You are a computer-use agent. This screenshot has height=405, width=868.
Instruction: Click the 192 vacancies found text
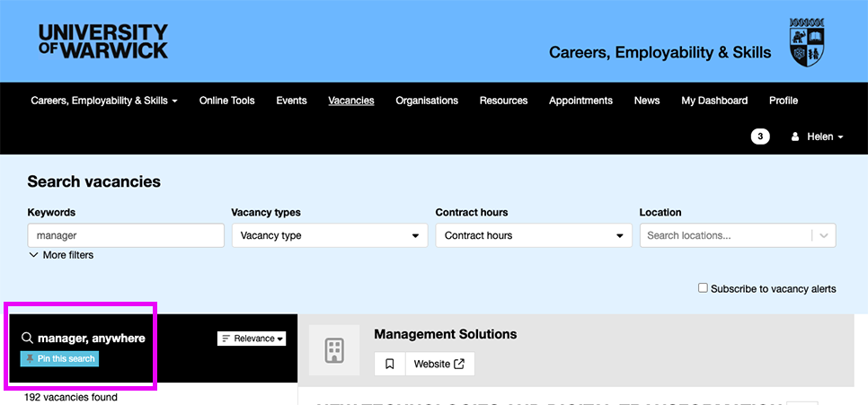tap(71, 397)
